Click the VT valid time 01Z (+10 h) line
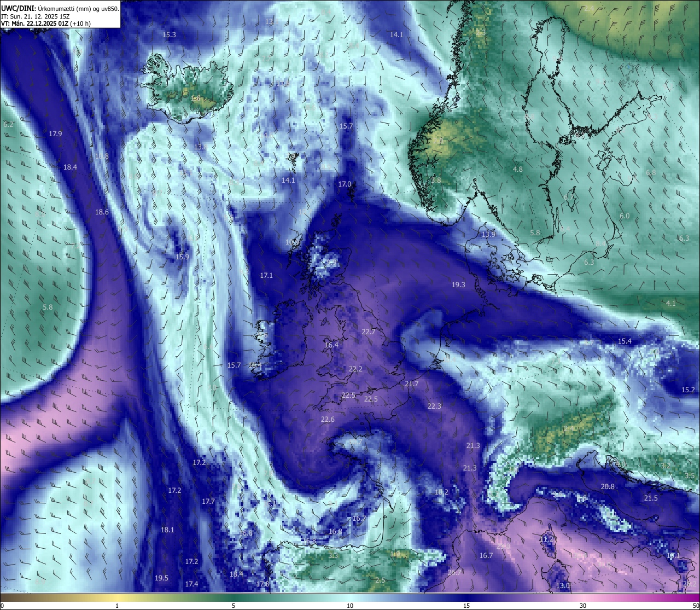700x610 pixels. [x=46, y=24]
